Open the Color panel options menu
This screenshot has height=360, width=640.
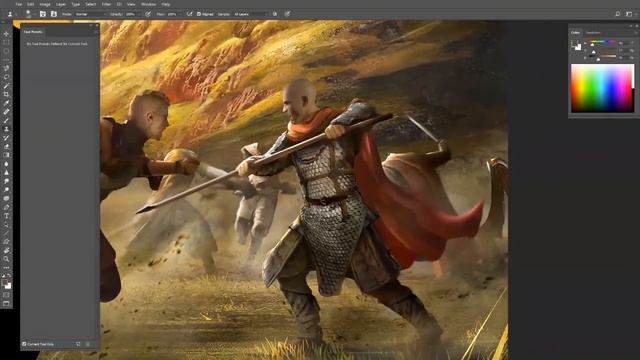click(x=636, y=33)
